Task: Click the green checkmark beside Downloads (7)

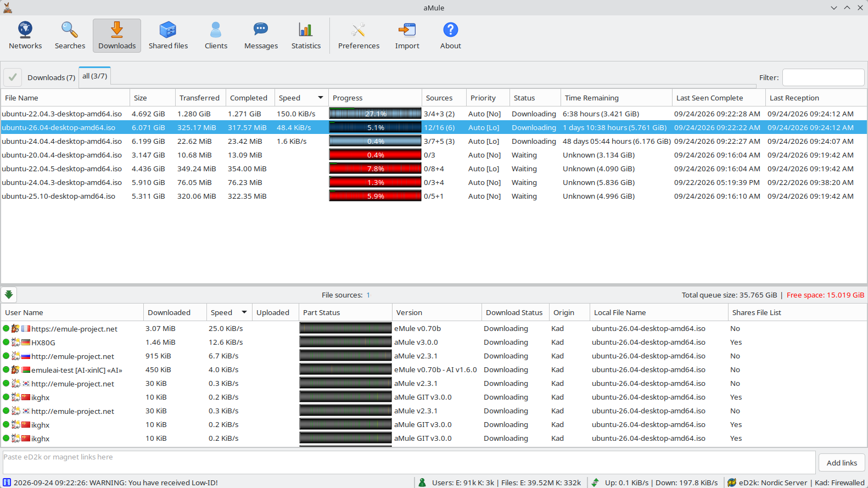Action: tap(13, 77)
